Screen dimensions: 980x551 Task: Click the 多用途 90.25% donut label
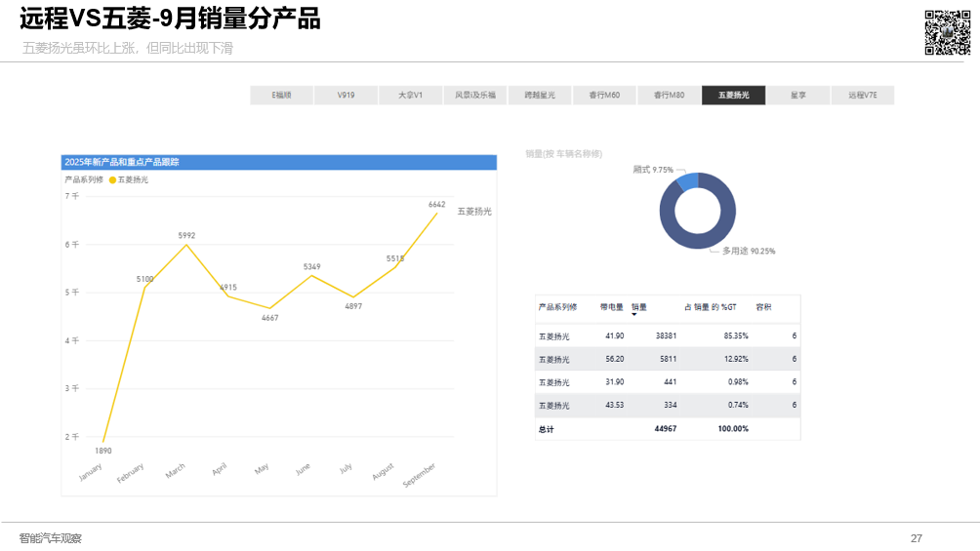coord(749,252)
